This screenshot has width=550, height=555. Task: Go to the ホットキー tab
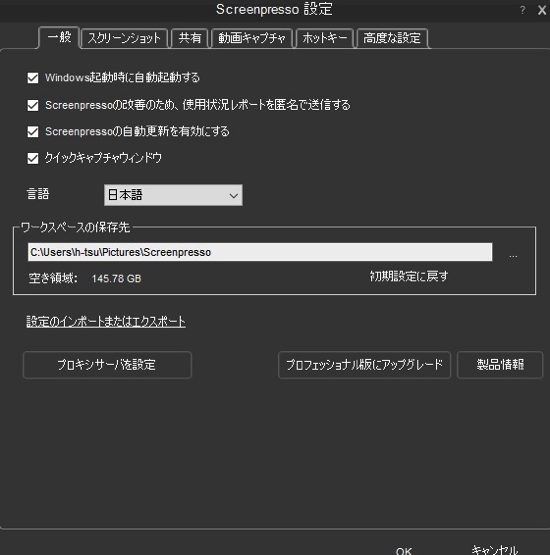[x=325, y=38]
